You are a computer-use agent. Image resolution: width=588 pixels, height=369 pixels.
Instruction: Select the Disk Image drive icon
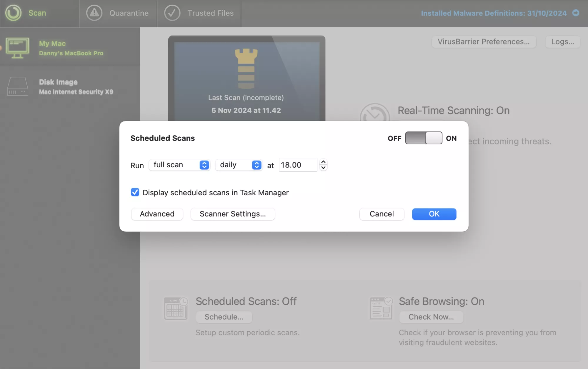[17, 86]
